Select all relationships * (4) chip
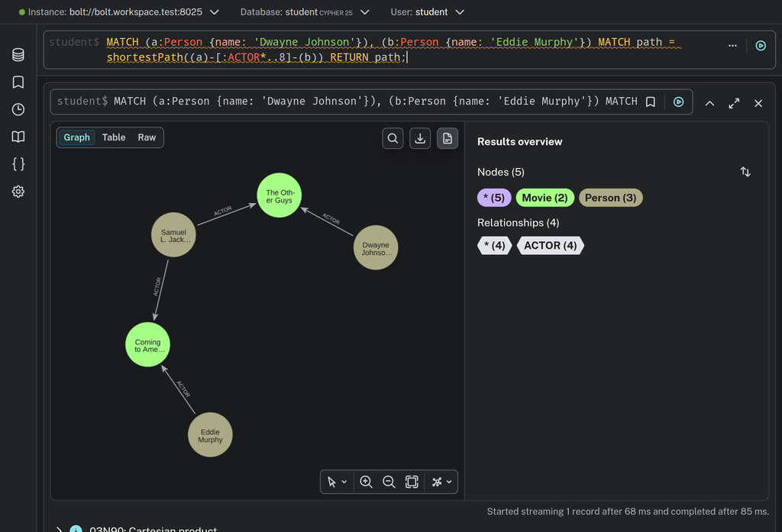The image size is (782, 532). tap(494, 246)
